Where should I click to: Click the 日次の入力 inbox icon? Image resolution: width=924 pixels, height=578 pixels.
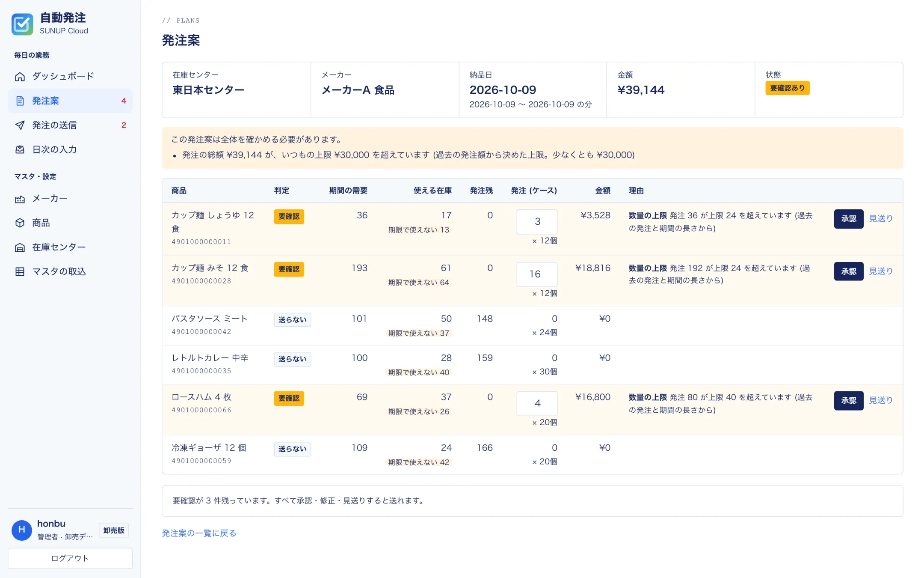pos(20,150)
